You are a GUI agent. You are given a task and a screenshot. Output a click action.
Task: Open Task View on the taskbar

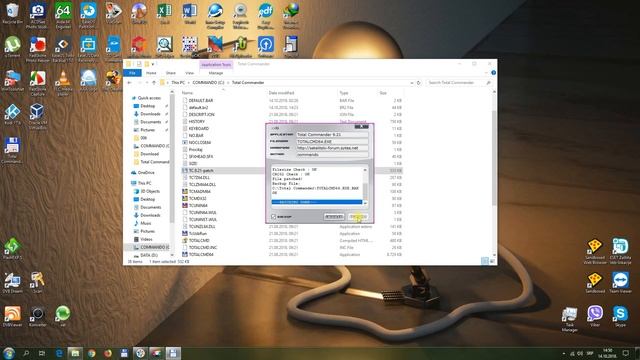point(42,353)
